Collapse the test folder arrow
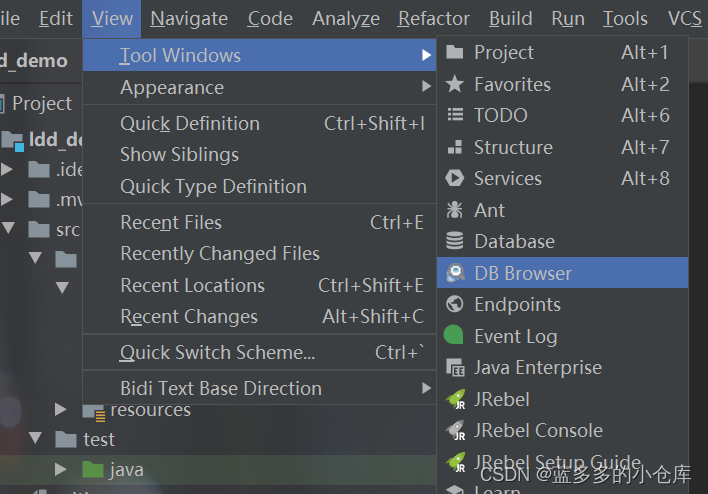Screen dimensions: 708x494 [x=35, y=437]
